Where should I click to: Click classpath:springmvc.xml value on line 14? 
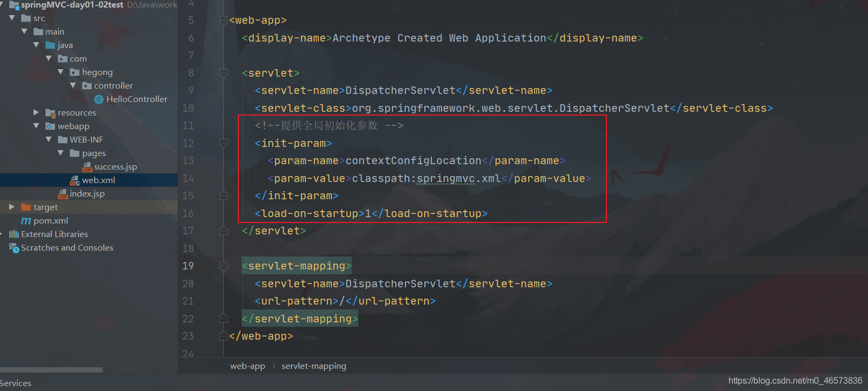426,178
